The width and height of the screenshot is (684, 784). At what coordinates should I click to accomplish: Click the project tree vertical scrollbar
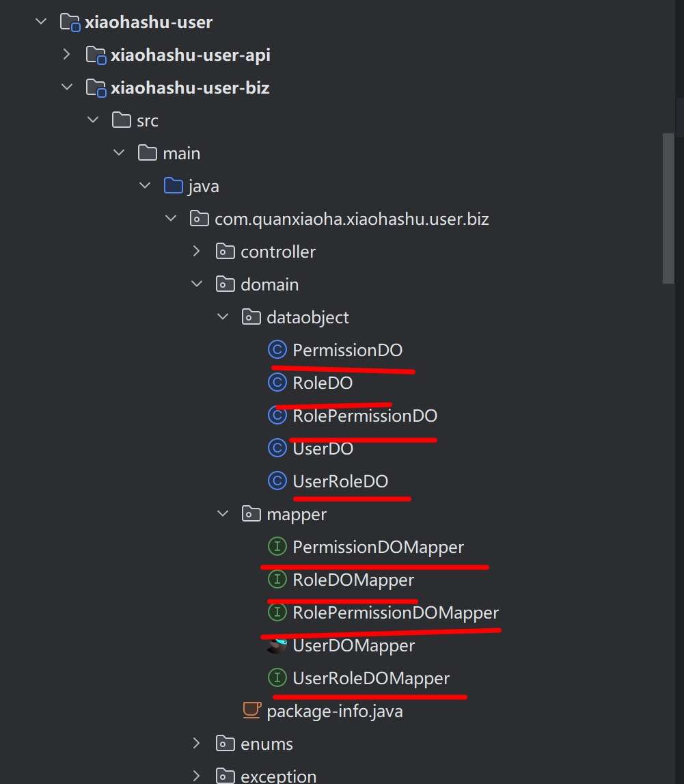point(668,205)
